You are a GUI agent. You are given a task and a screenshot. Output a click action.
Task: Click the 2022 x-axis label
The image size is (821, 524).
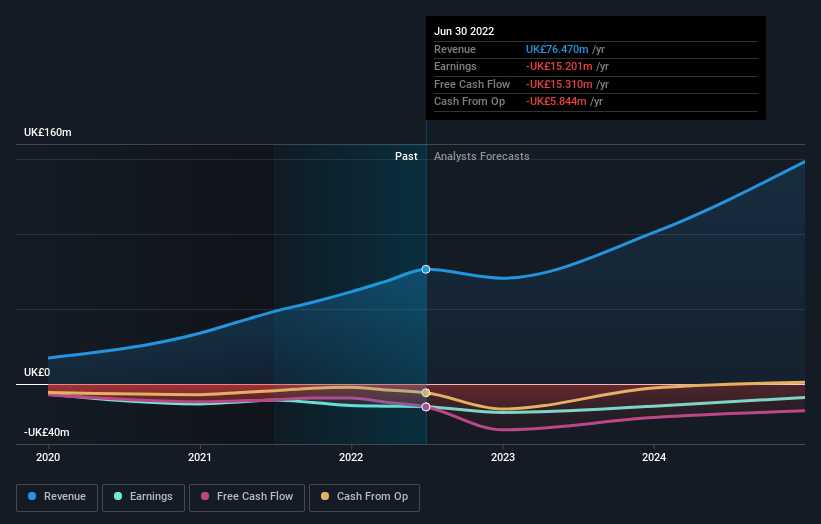(351, 458)
